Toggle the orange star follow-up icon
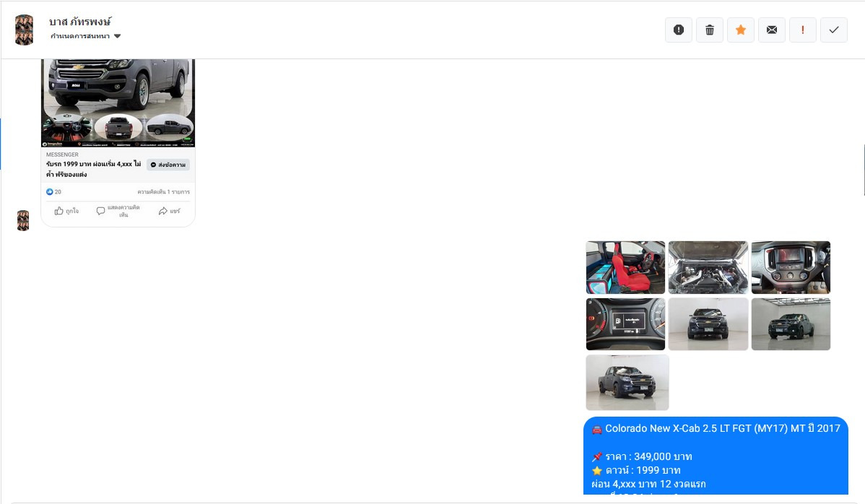 pyautogui.click(x=740, y=30)
